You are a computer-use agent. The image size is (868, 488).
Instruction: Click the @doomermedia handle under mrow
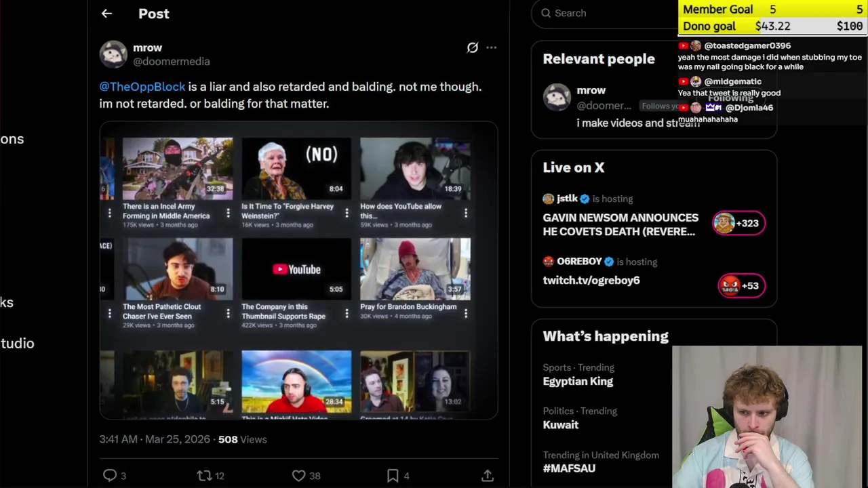[x=171, y=62]
